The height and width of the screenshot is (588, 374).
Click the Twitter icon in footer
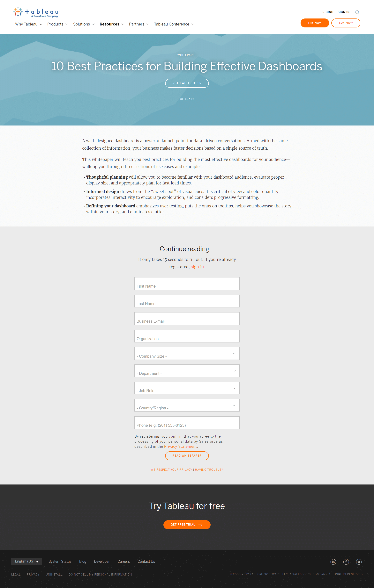tap(359, 561)
